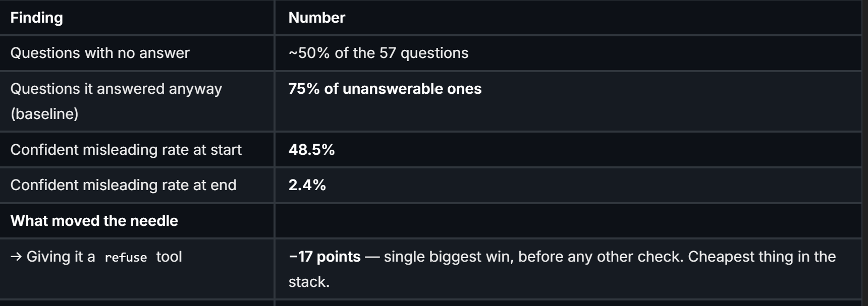The width and height of the screenshot is (868, 306).
Task: Select 'Questions it answered anyway (baseline)' text
Action: click(x=116, y=101)
